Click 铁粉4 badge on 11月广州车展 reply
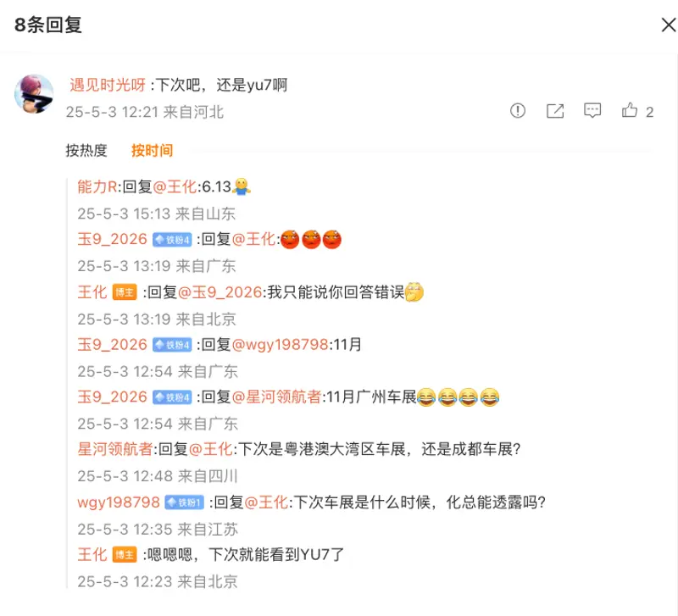The image size is (678, 616). tap(172, 397)
